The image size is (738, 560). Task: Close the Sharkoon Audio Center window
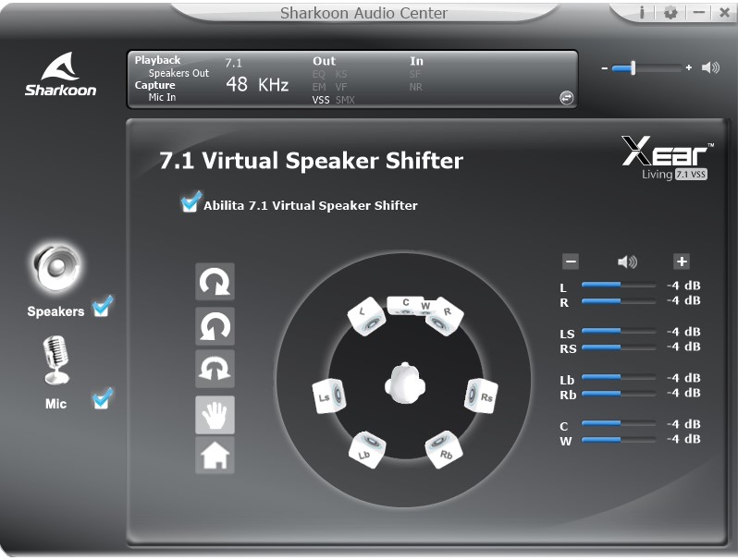(725, 13)
